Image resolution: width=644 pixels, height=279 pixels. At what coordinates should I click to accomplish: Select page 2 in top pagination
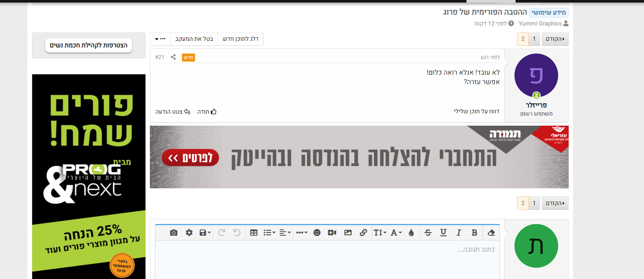[x=523, y=39]
